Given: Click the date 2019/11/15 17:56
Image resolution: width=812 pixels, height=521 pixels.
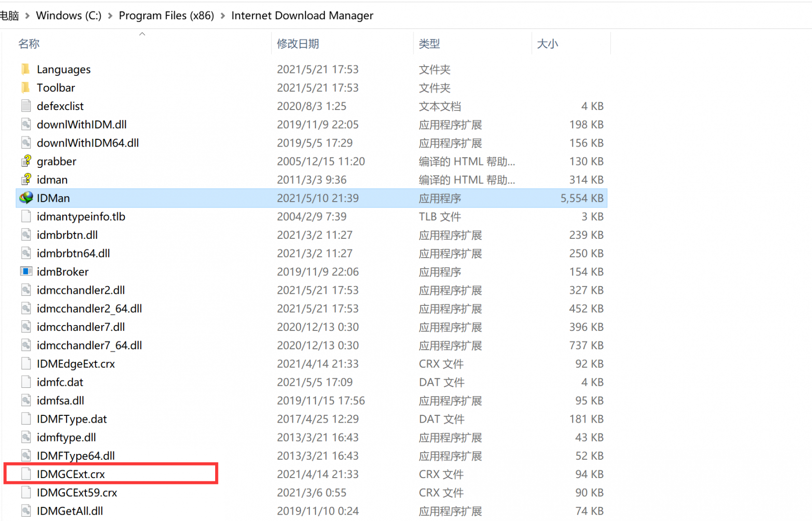Looking at the screenshot, I should pos(321,400).
